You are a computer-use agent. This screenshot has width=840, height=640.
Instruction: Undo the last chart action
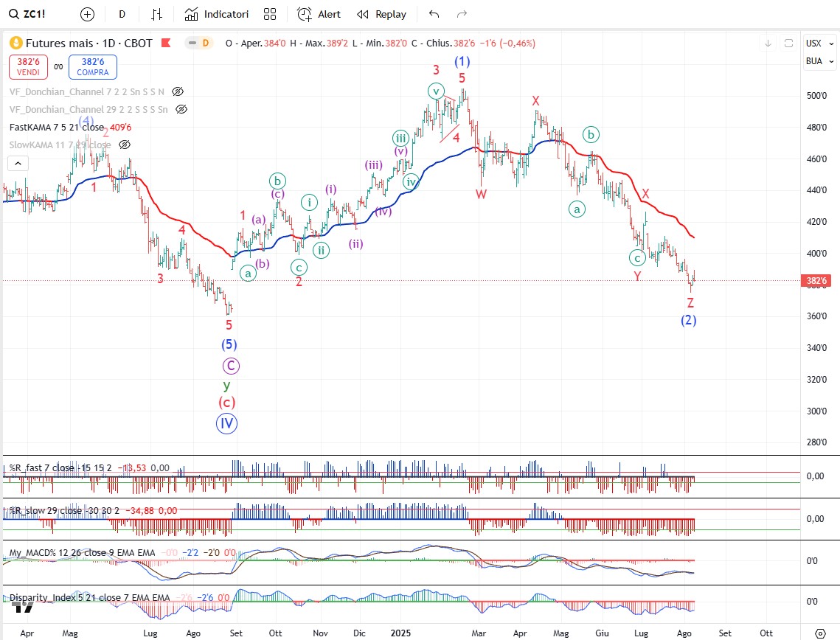coord(434,14)
